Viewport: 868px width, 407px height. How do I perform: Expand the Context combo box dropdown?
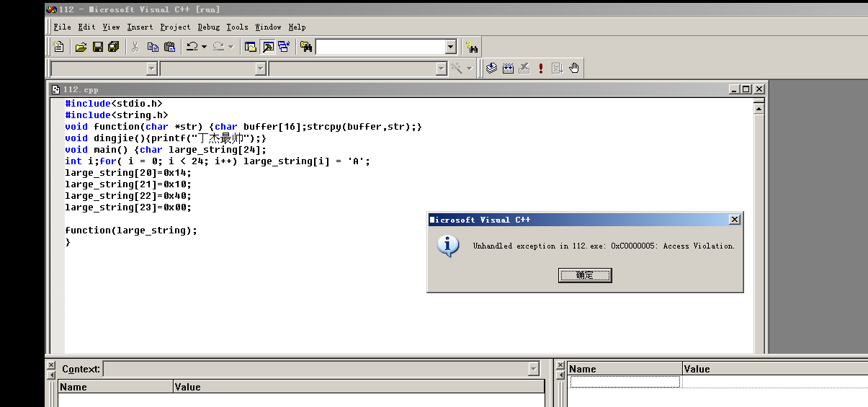point(533,369)
